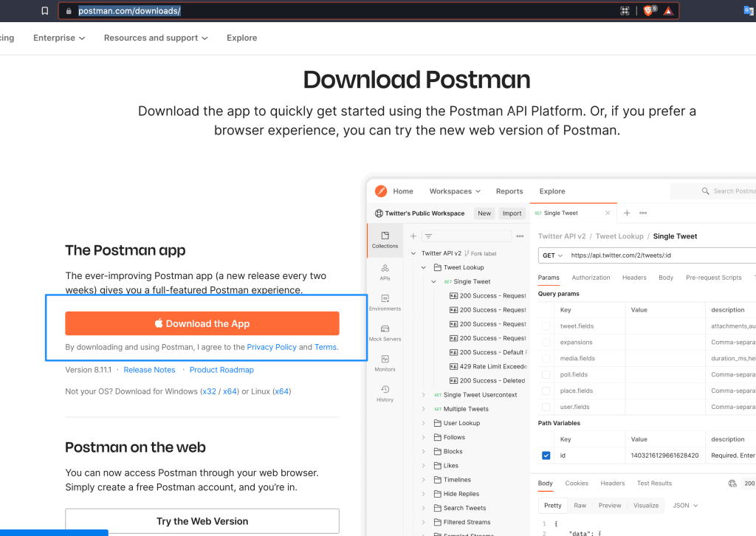Click the browser address bar
The image size is (756, 536).
[x=369, y=10]
